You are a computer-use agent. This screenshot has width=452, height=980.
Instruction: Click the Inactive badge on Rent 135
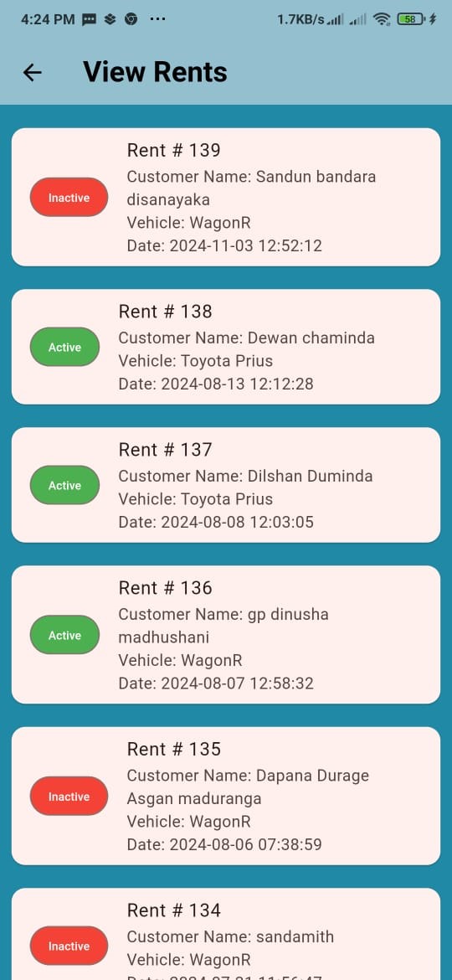69,797
